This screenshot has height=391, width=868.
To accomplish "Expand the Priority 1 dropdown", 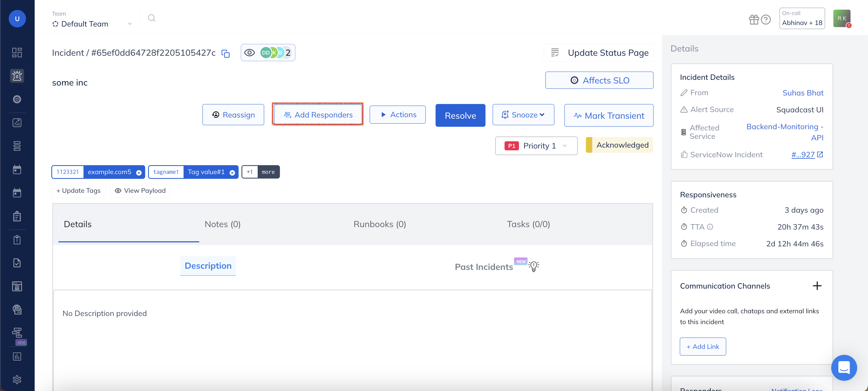I will [536, 146].
